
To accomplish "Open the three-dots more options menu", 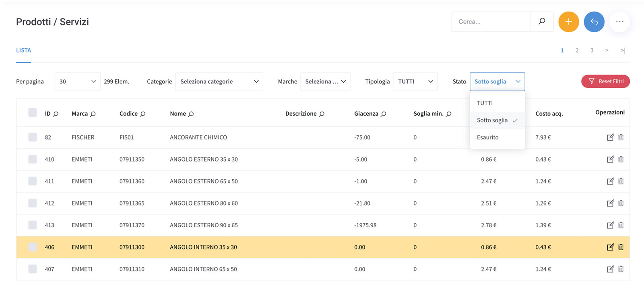I will [x=619, y=22].
